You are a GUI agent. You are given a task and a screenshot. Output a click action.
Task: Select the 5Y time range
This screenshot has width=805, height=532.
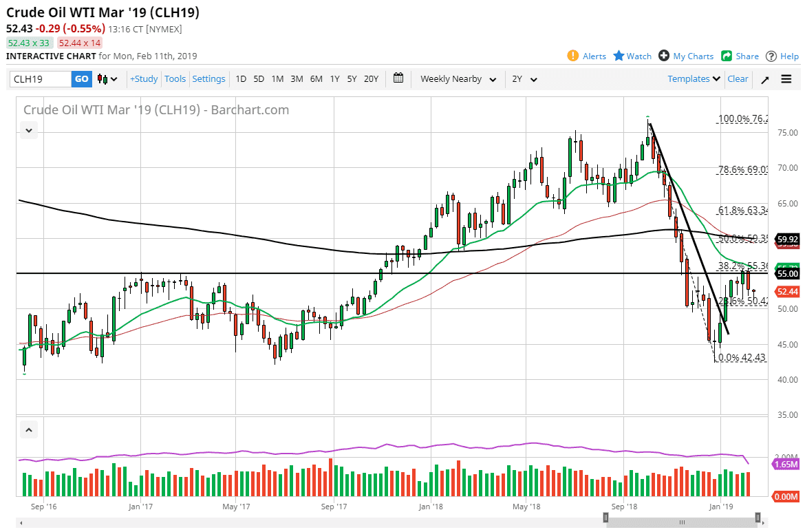tap(352, 79)
